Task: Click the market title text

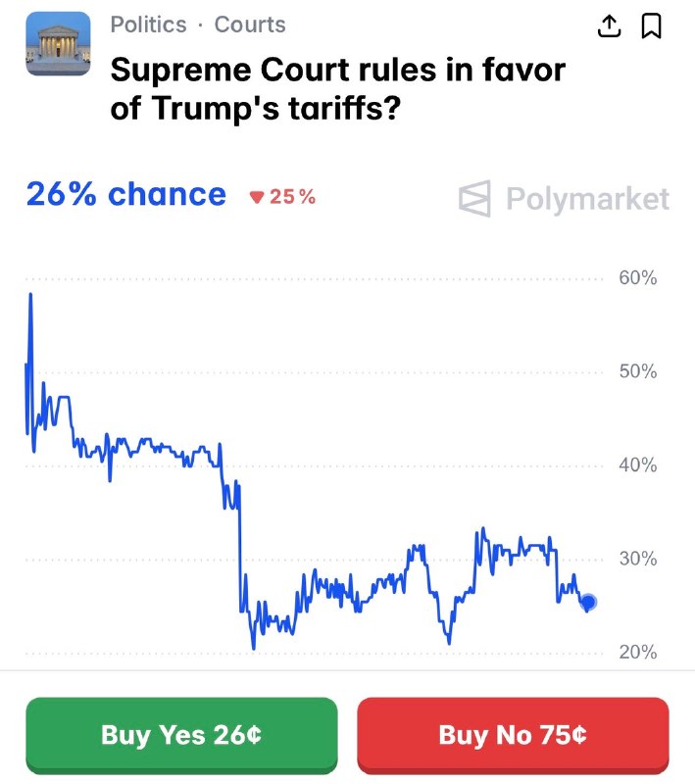Action: click(338, 86)
